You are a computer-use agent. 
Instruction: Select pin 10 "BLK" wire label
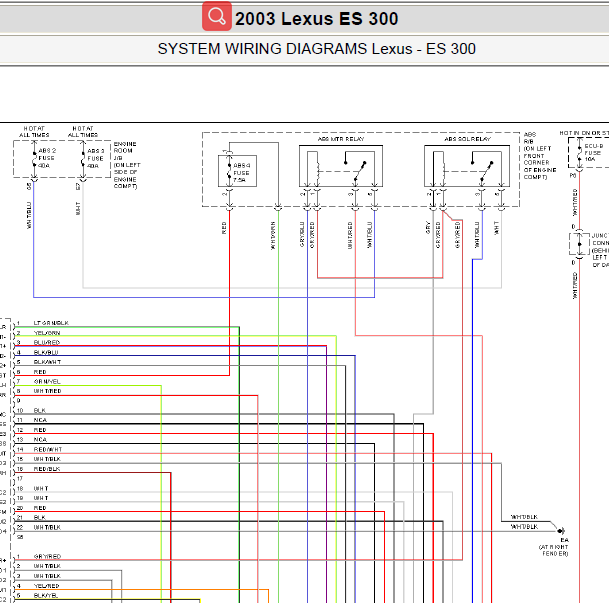(x=40, y=410)
